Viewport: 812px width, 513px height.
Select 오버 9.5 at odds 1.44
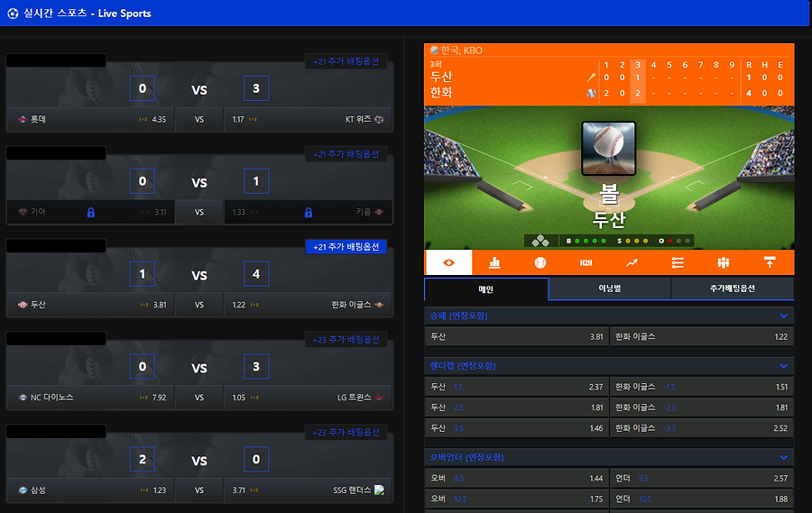pos(517,479)
